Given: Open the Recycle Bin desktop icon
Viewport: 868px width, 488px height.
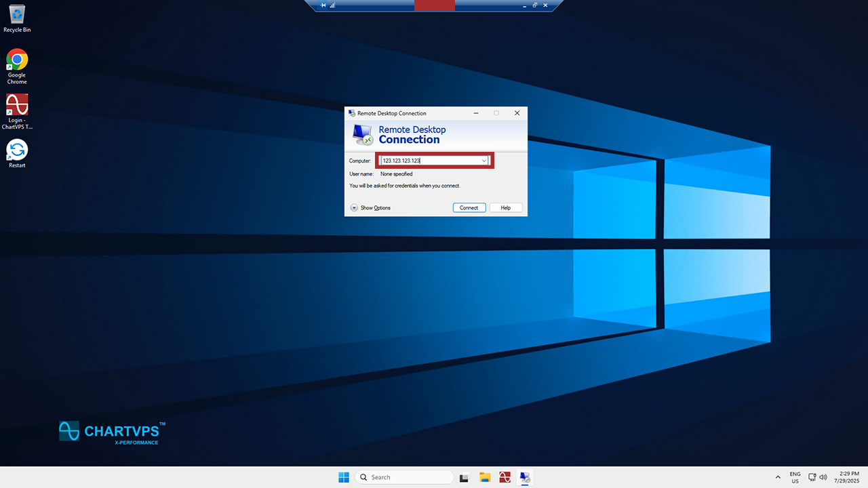Looking at the screenshot, I should pyautogui.click(x=17, y=16).
